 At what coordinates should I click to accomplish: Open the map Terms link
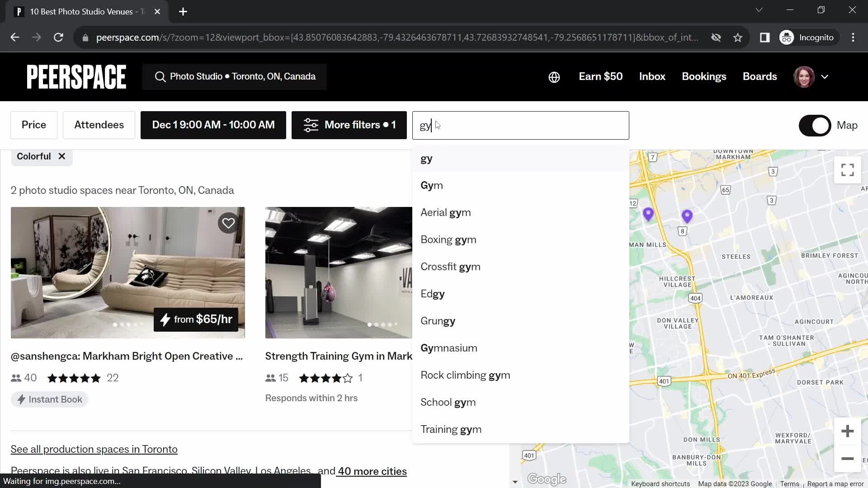tap(789, 484)
